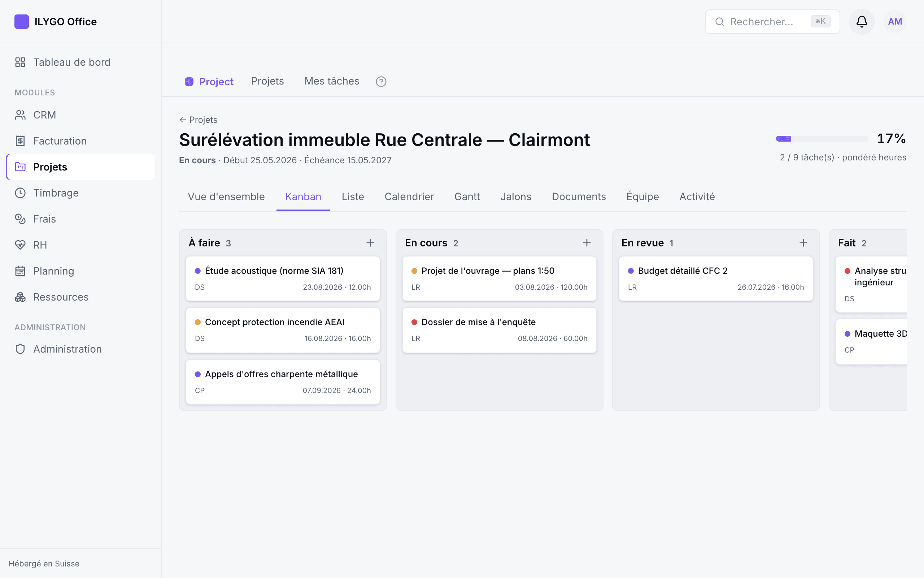Open the Équipe tab
The image size is (924, 578).
642,197
